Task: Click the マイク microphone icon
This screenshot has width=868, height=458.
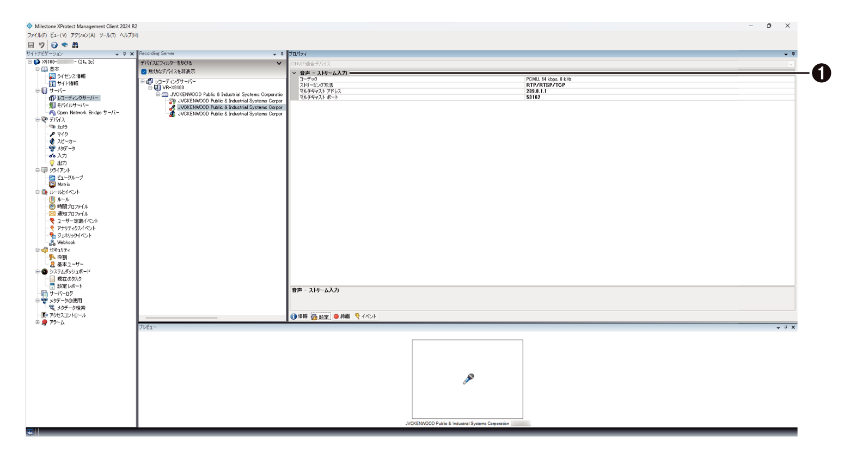Action: coord(52,134)
